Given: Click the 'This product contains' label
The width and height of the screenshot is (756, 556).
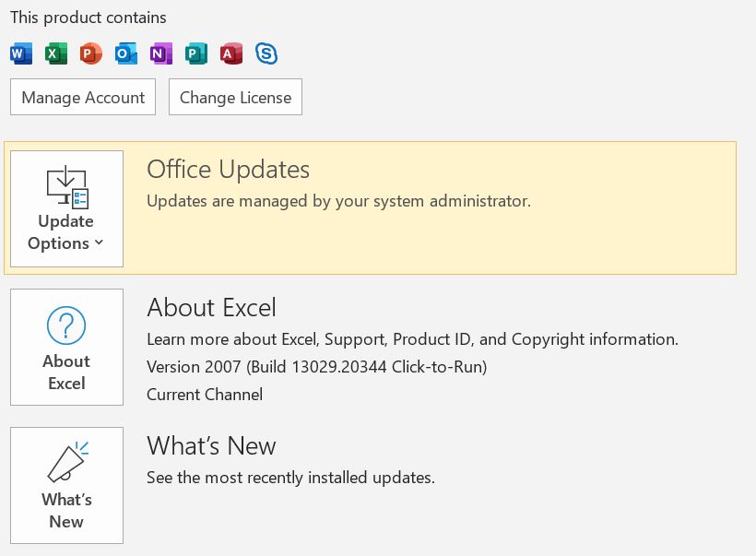Looking at the screenshot, I should click(89, 18).
